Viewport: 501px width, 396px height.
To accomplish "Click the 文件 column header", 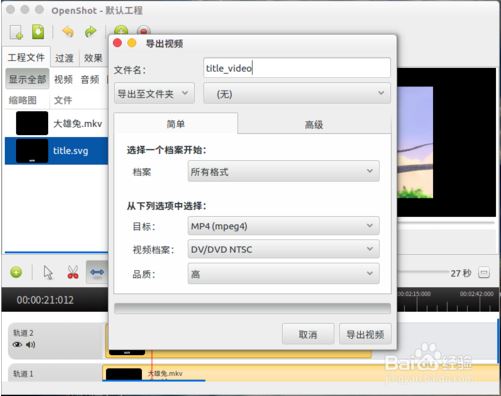I will click(x=63, y=100).
